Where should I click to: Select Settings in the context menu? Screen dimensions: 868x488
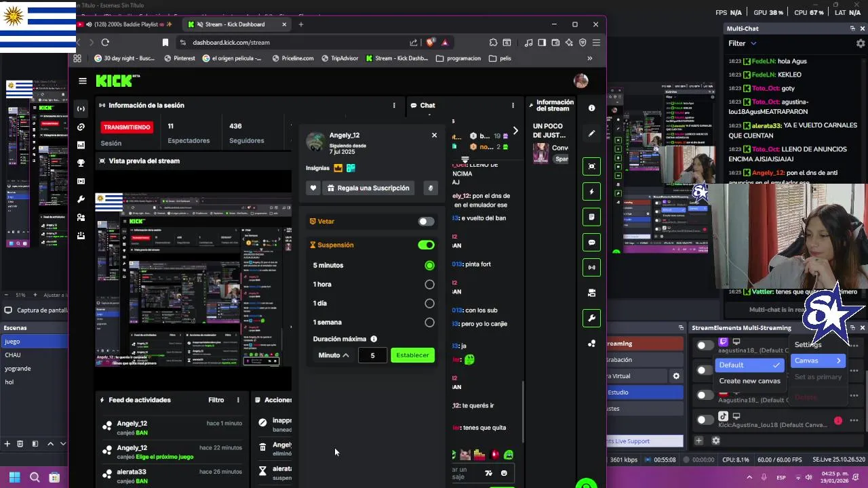pyautogui.click(x=808, y=345)
